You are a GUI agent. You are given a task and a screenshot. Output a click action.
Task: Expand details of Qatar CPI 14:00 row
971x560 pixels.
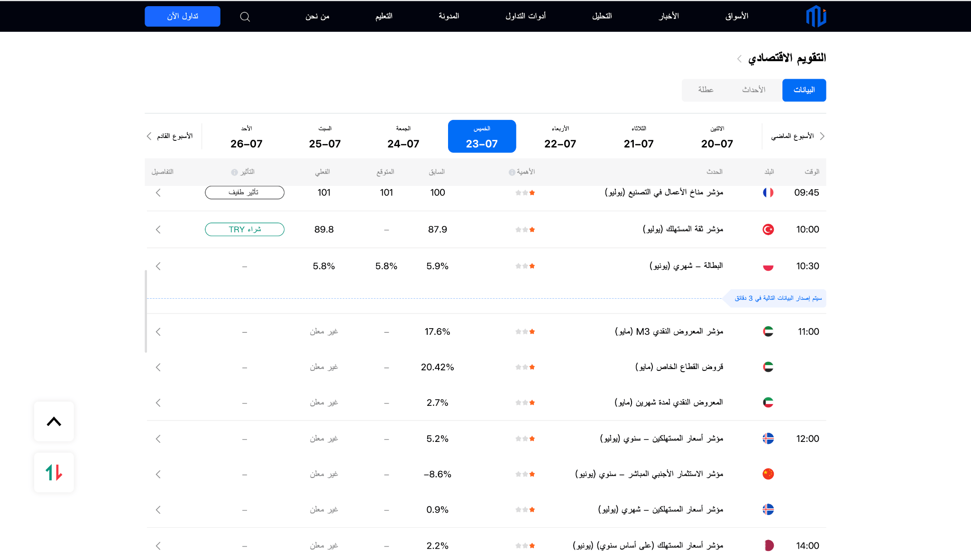click(x=158, y=546)
